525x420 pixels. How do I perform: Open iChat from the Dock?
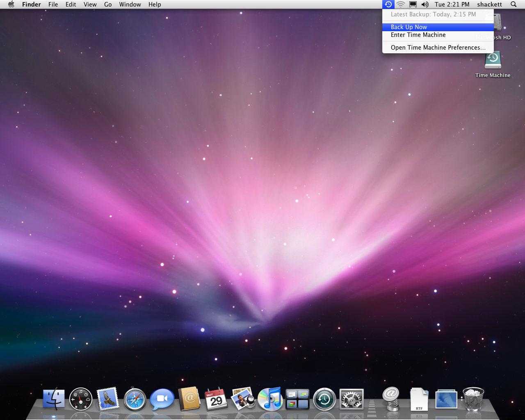click(162, 399)
